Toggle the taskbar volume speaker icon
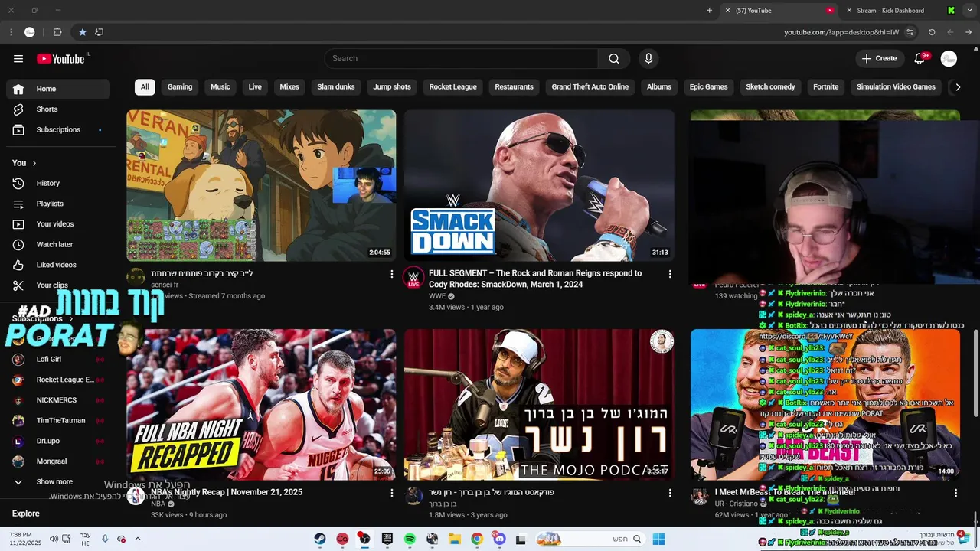The width and height of the screenshot is (980, 551). (x=54, y=539)
